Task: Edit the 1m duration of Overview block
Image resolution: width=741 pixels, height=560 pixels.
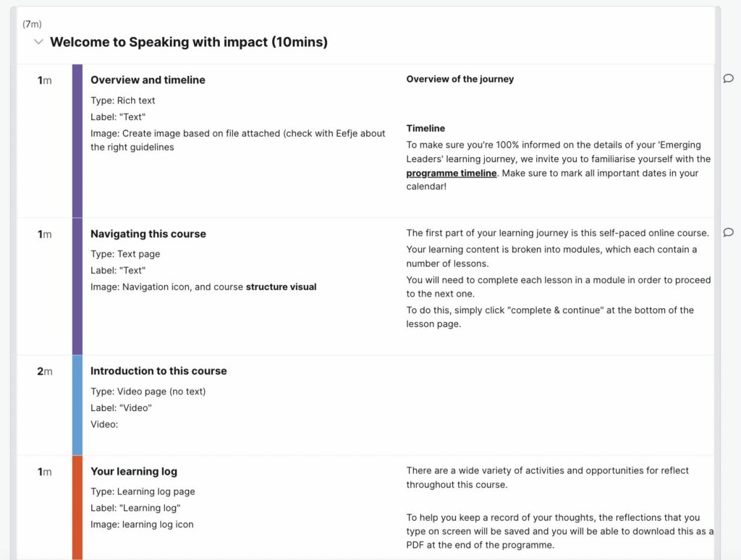Action: [45, 80]
